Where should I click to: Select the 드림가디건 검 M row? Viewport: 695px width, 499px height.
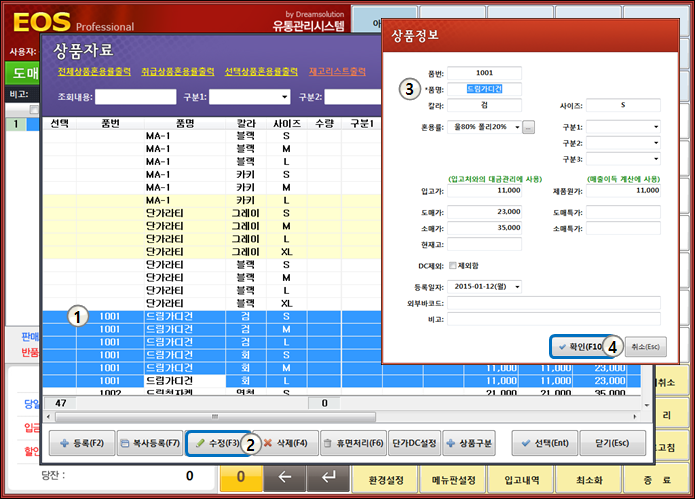(x=212, y=329)
